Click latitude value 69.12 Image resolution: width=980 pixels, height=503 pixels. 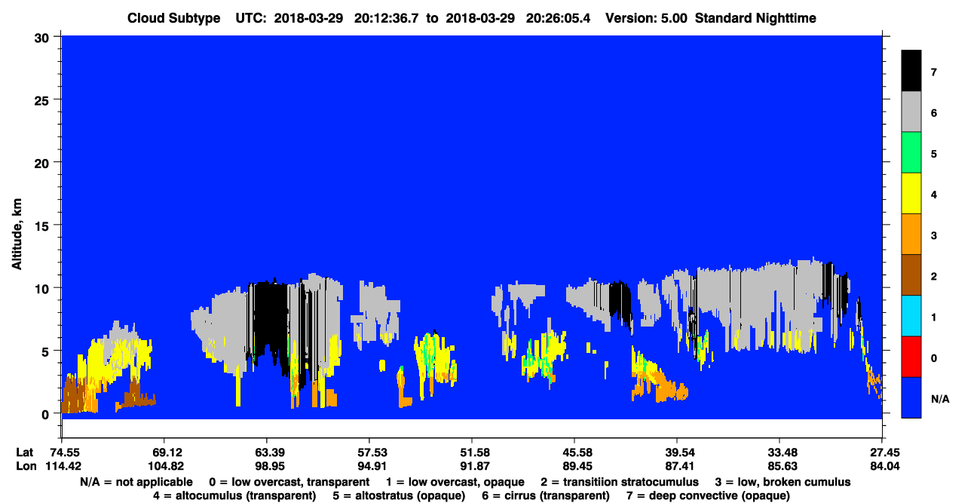(164, 452)
